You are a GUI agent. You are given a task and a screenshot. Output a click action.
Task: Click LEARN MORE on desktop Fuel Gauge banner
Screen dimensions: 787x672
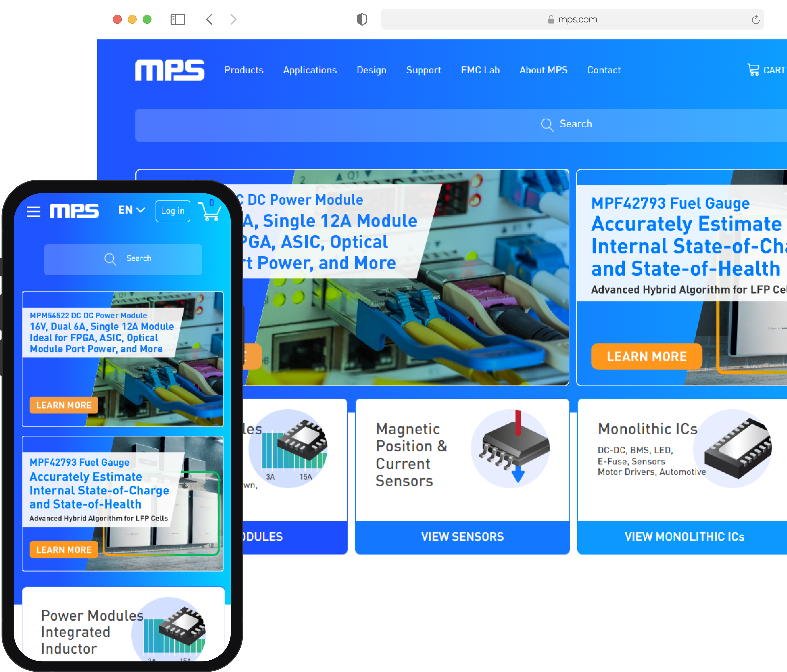click(647, 357)
